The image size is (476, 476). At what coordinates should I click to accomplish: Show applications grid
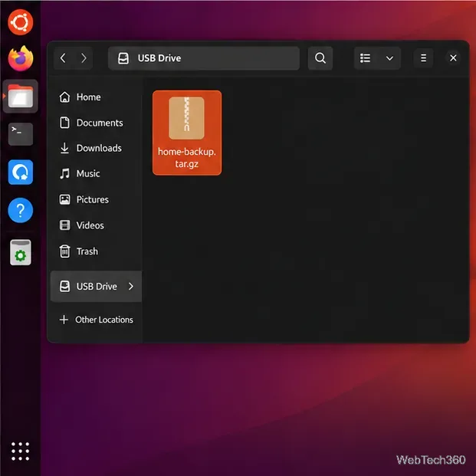pos(21,451)
